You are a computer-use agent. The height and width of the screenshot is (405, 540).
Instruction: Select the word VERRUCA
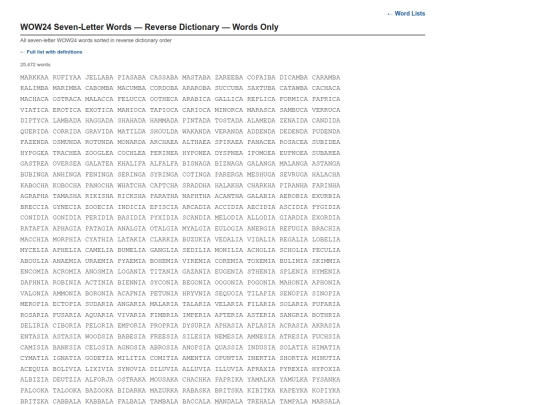pos(326,110)
